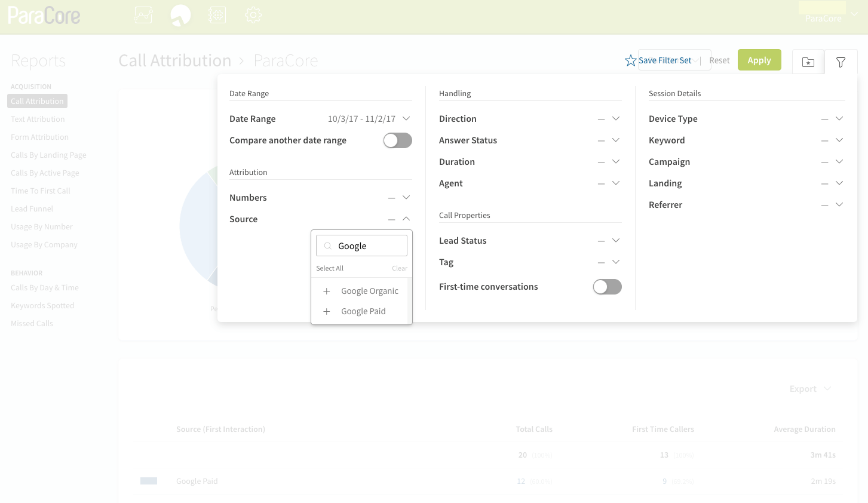Click the Google Paid color swatch in table
Image resolution: width=868 pixels, height=503 pixels.
click(x=149, y=481)
